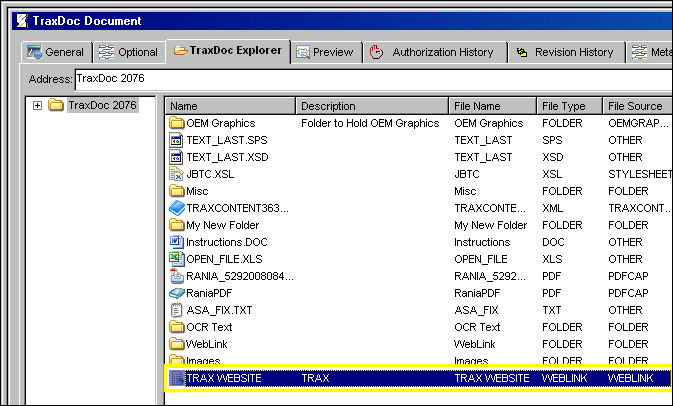
Task: Click the ASA_FIX.TXT notepad icon
Action: click(176, 310)
